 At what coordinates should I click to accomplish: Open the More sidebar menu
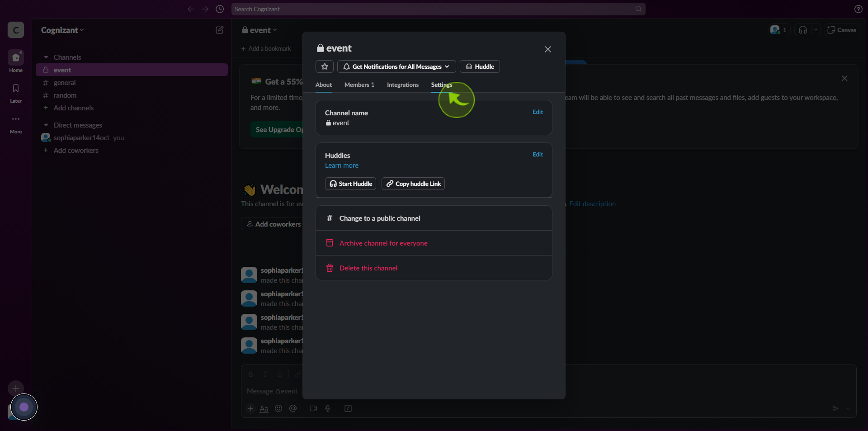[16, 123]
